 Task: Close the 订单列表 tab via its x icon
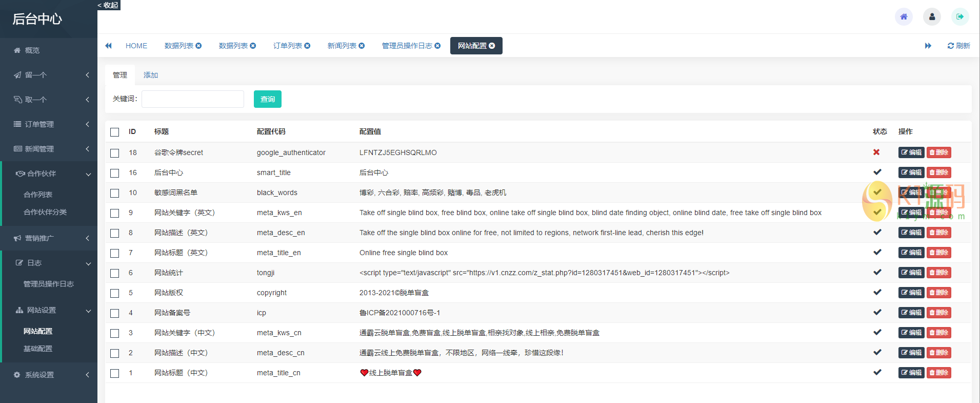(x=307, y=46)
